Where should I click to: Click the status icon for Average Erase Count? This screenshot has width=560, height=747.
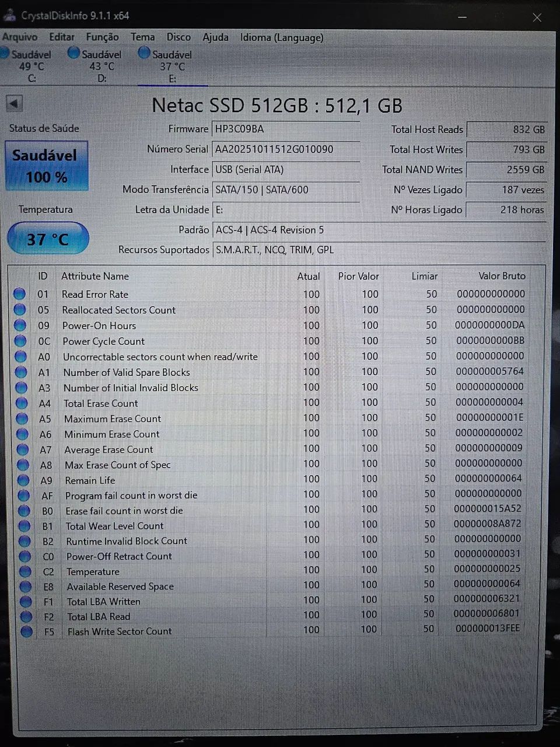click(x=22, y=449)
